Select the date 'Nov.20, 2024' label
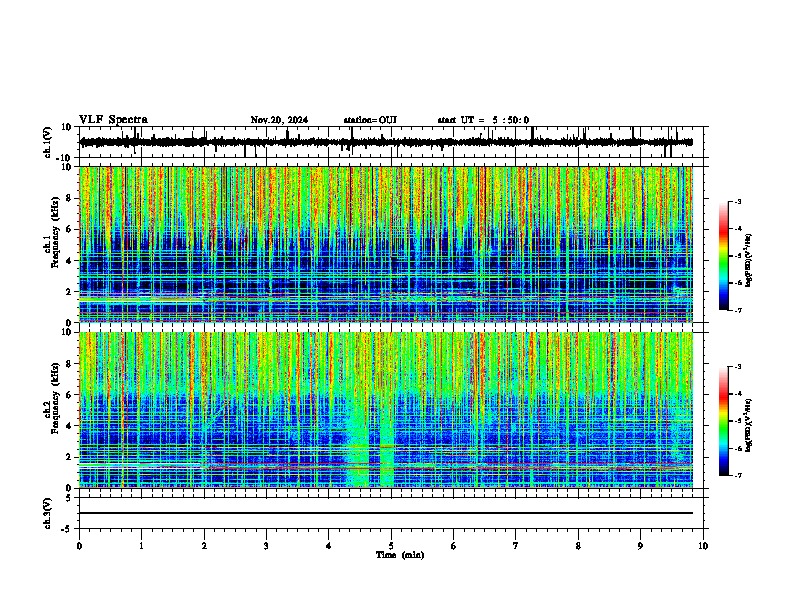792x612 pixels. [x=279, y=120]
